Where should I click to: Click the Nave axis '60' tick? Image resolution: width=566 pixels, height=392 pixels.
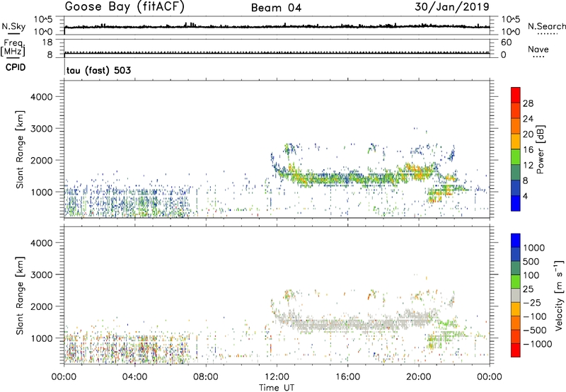[x=507, y=42]
